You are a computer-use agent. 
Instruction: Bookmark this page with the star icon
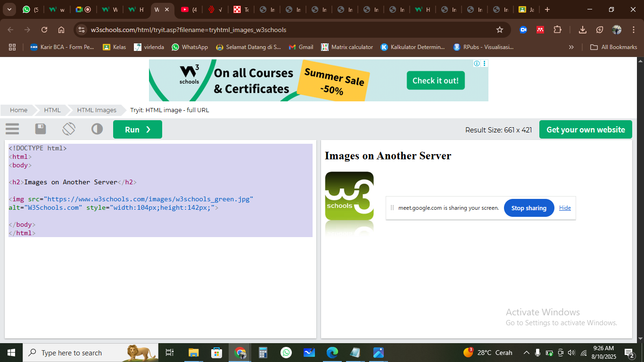coord(500,30)
